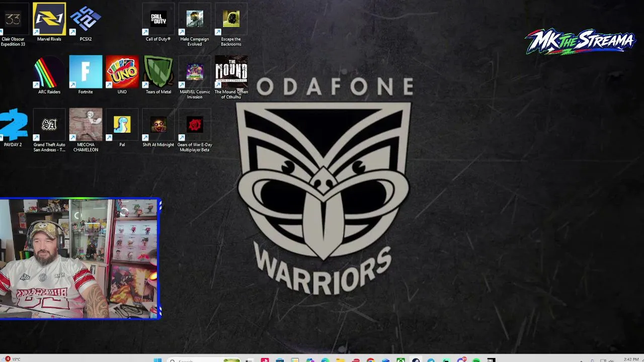644x362 pixels.
Task: Open Steam from the taskbar
Action: point(416,360)
